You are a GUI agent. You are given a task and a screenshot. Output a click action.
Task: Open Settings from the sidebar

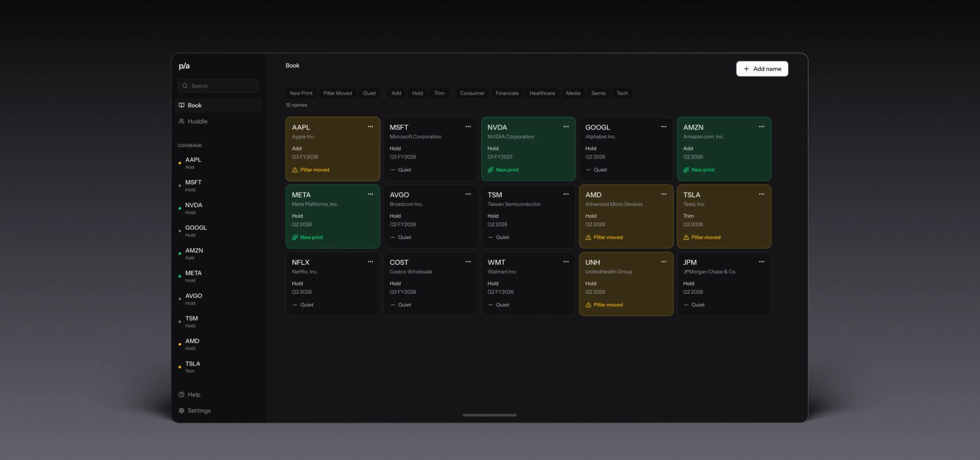218,410
